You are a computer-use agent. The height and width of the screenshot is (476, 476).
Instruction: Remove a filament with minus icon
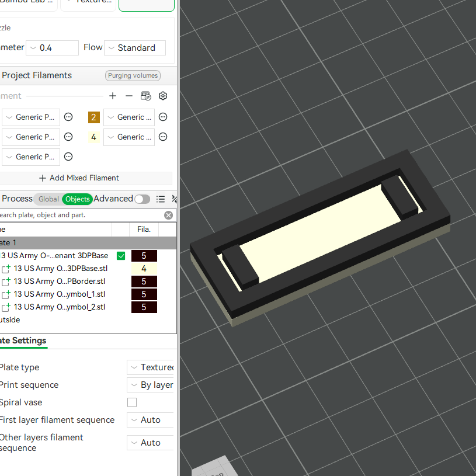pyautogui.click(x=129, y=96)
